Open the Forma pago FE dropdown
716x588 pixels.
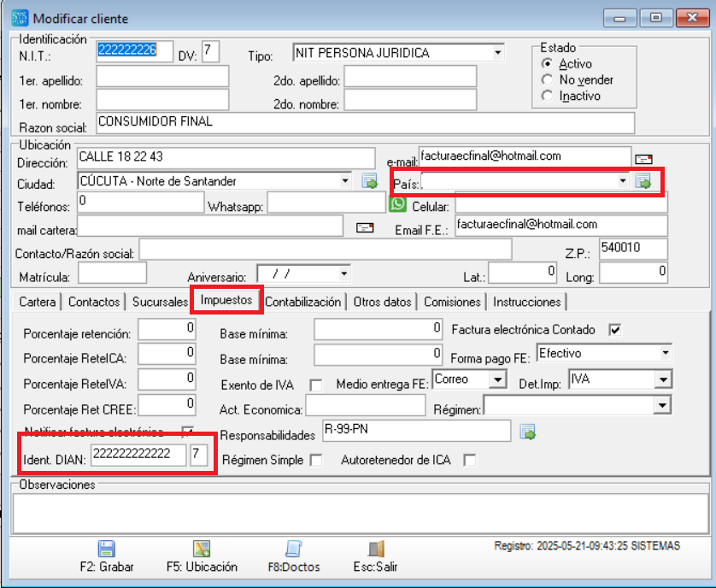665,353
